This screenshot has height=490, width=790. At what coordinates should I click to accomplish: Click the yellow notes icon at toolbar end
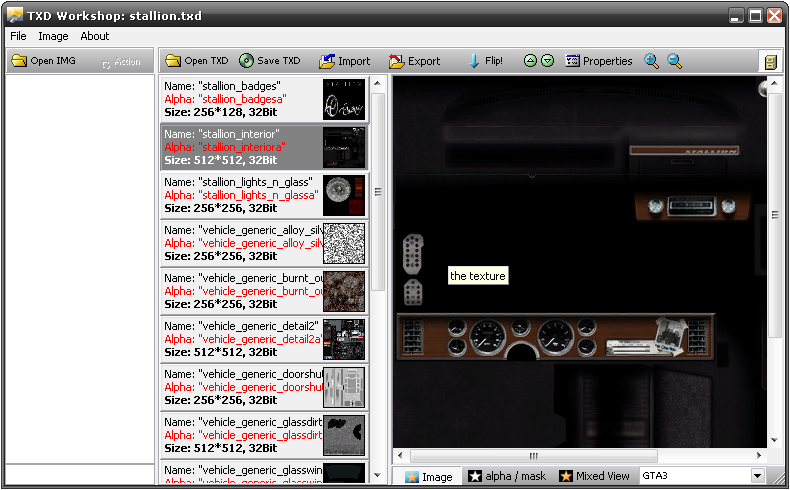pyautogui.click(x=770, y=62)
